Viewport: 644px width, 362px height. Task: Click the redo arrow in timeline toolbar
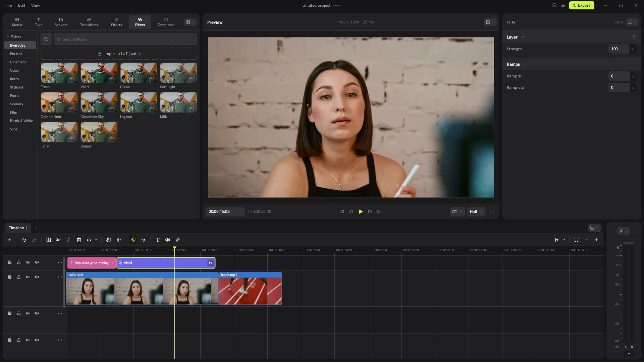pyautogui.click(x=34, y=240)
